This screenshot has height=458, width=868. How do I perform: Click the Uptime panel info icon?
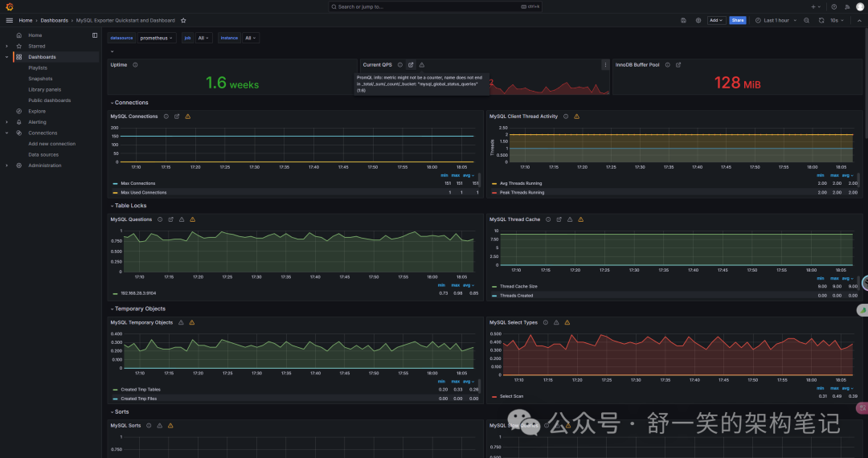pos(135,65)
